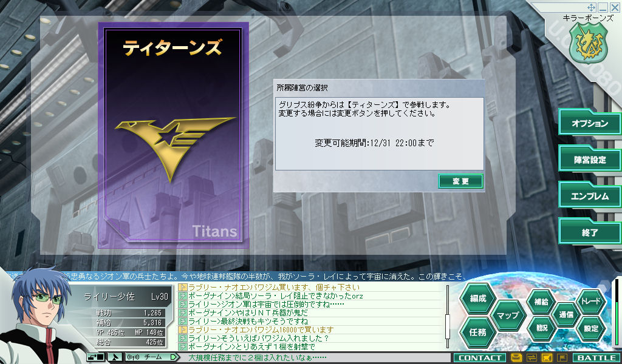Click the CONTACT button
Viewport: 622px width, 364px height.
click(480, 358)
